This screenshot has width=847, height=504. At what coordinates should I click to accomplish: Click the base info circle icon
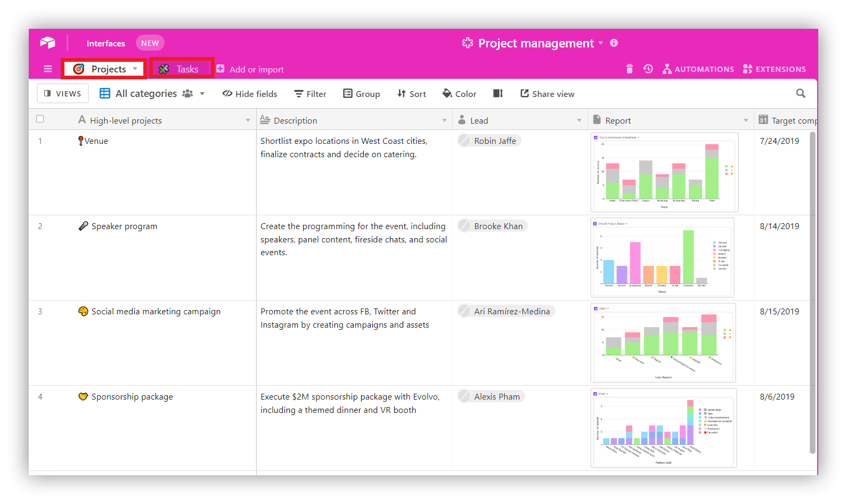tap(614, 43)
